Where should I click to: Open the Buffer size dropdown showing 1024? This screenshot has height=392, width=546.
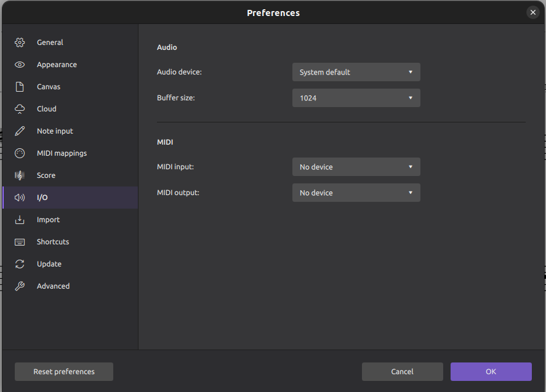coord(356,98)
